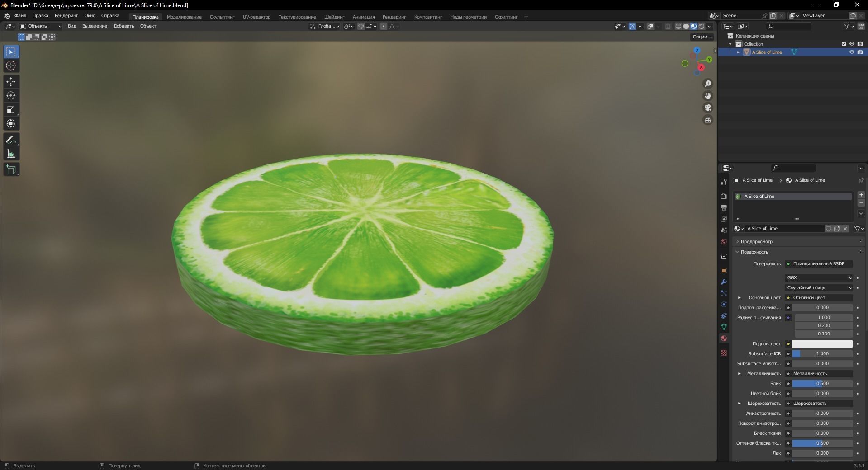The width and height of the screenshot is (868, 470).
Task: Activate the Rotate tool
Action: click(11, 95)
